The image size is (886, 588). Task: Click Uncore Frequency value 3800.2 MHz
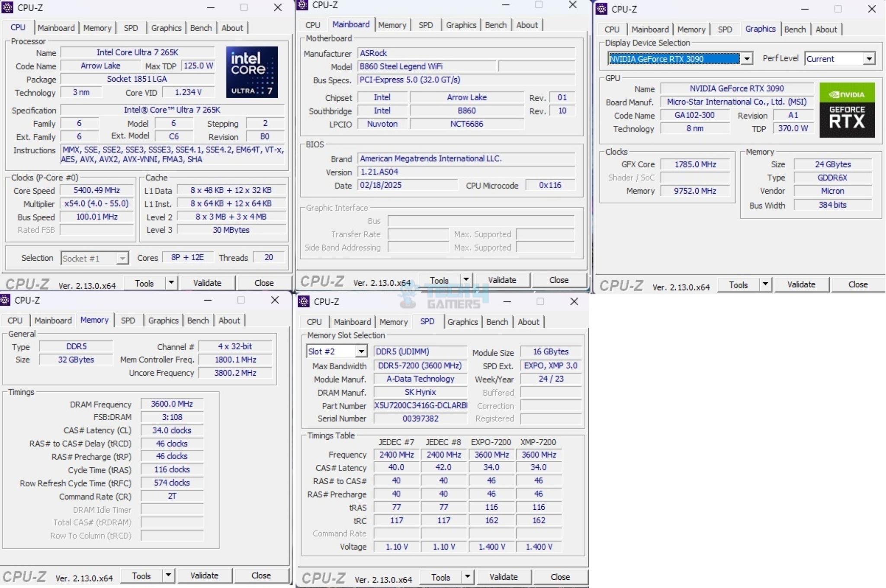235,373
